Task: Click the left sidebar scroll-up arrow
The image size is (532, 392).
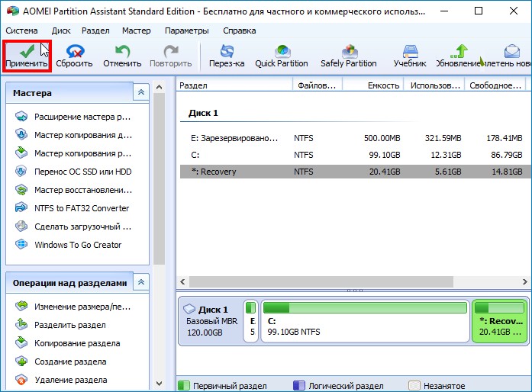Action: [159, 87]
